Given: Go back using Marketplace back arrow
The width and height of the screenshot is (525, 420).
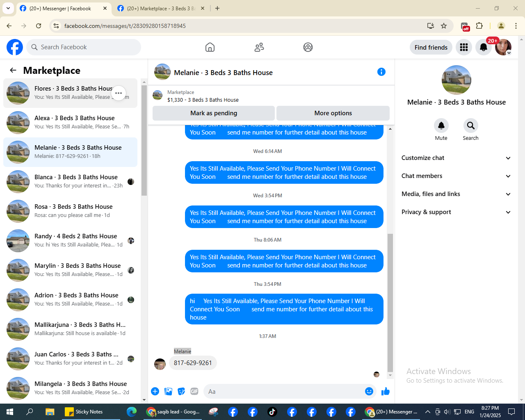Looking at the screenshot, I should pyautogui.click(x=13, y=70).
